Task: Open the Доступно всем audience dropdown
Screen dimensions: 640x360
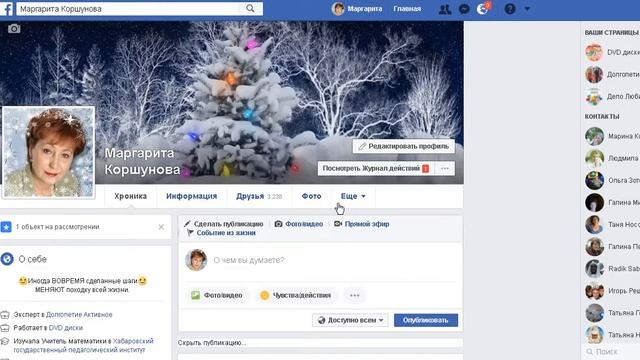Action: (351, 320)
